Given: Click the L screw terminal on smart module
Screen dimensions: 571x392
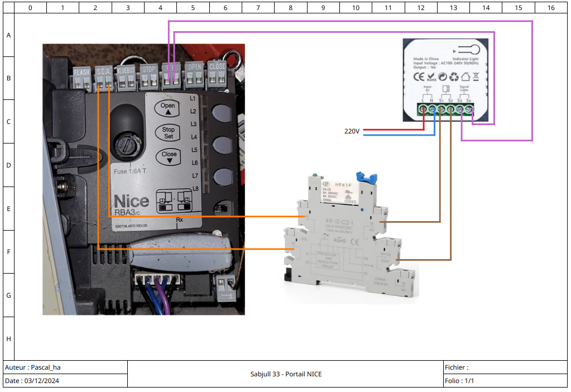Looking at the screenshot, I should (424, 108).
